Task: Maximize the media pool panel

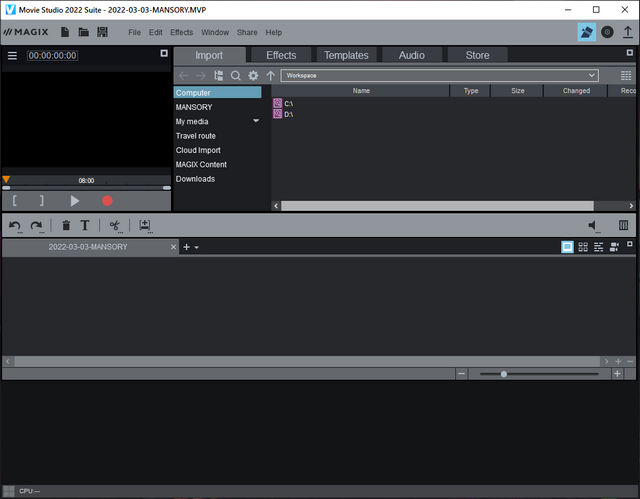Action: [x=629, y=53]
